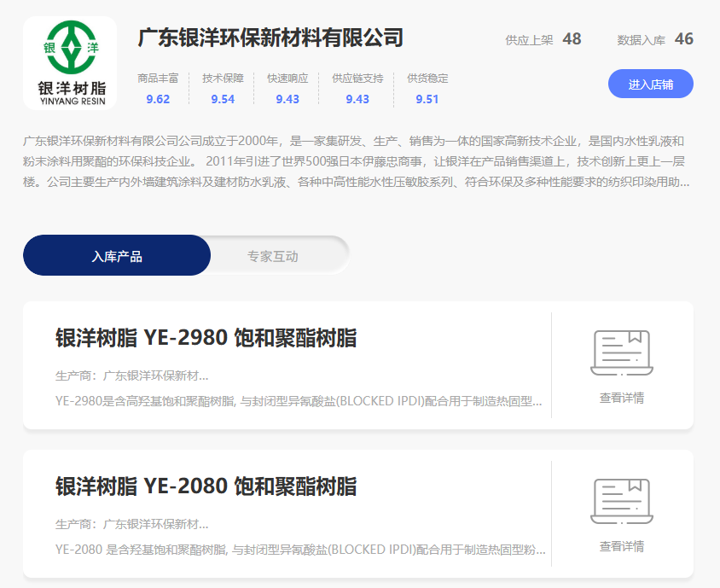
Task: Click the details laptop icon for YE-2980
Action: (622, 352)
